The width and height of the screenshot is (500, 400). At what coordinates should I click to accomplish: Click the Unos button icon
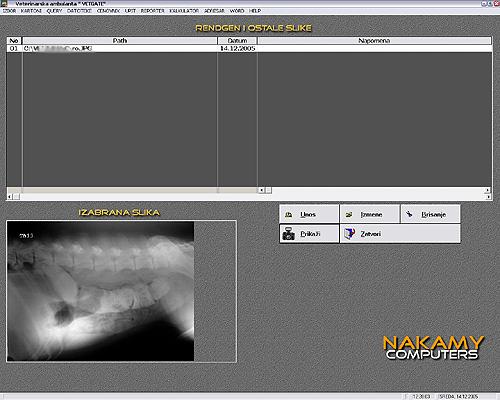coord(289,215)
